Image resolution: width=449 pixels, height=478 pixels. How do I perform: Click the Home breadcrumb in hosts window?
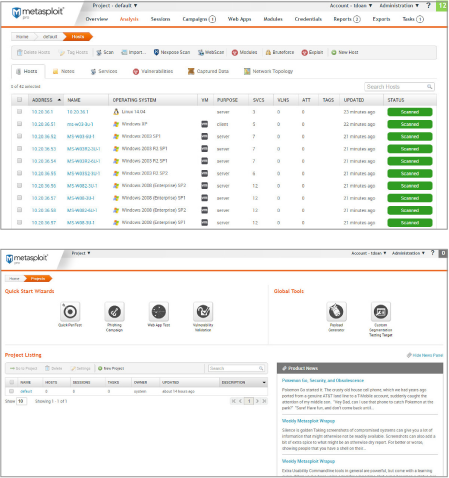point(22,37)
